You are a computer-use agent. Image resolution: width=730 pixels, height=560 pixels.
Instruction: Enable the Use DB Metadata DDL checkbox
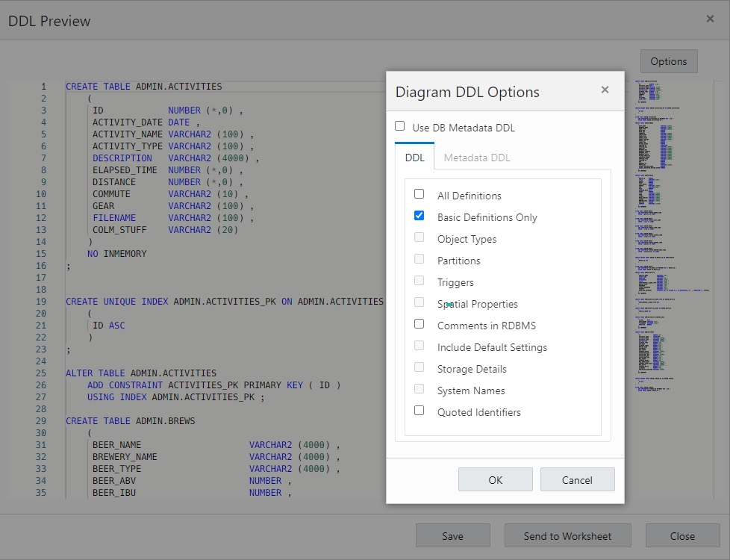399,126
